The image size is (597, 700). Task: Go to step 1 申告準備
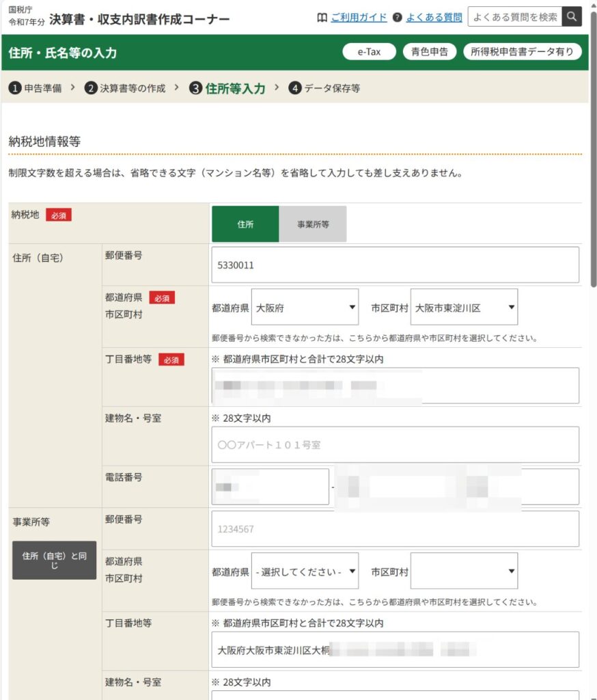click(x=36, y=88)
